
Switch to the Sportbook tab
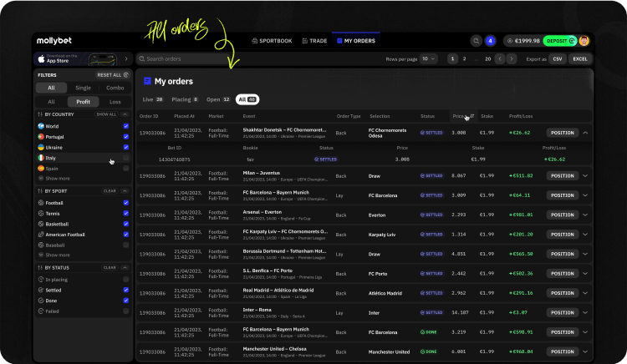pyautogui.click(x=270, y=40)
